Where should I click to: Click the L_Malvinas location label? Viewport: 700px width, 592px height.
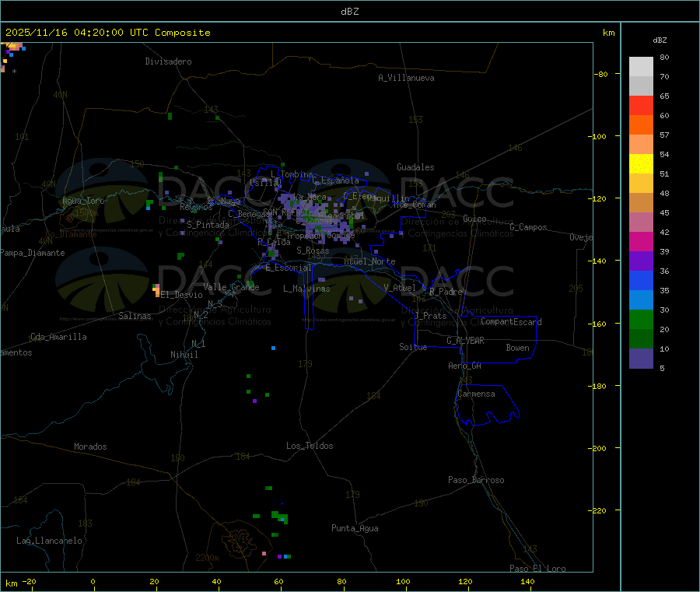306,289
